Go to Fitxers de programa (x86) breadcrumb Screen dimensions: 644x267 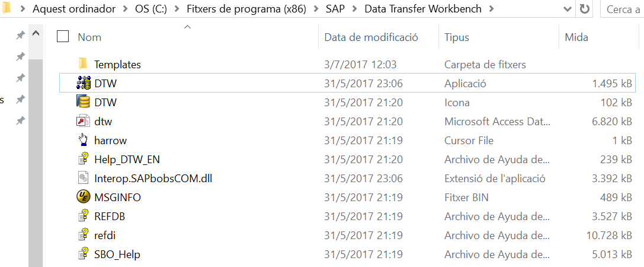pyautogui.click(x=246, y=9)
